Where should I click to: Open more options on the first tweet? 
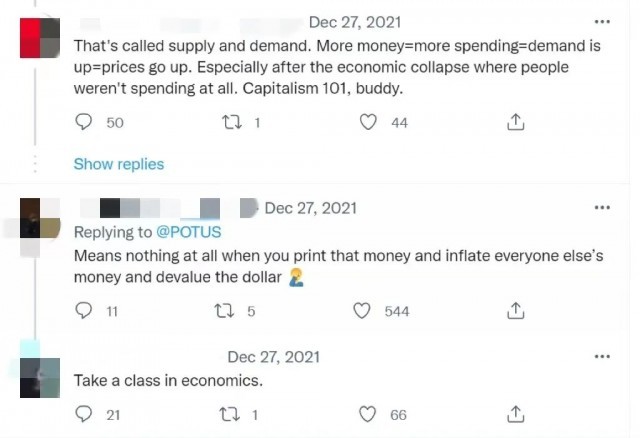point(602,21)
